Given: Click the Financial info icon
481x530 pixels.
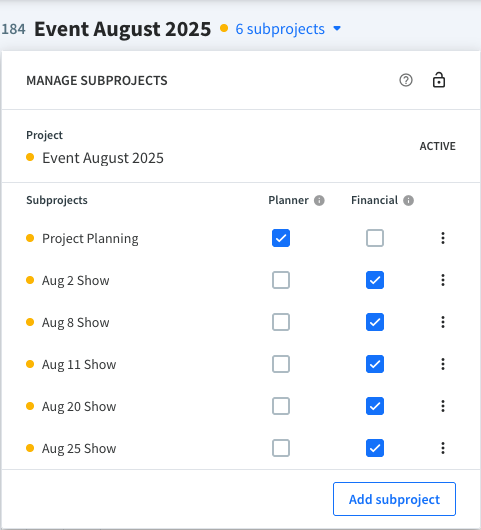Looking at the screenshot, I should 408,200.
